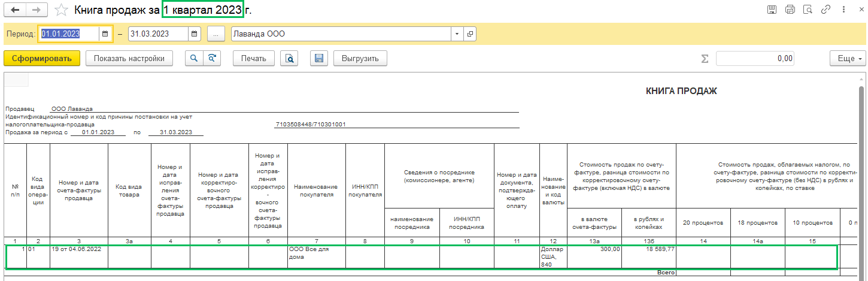Click the floppy disk save icon in toolbar
Viewport: 868px width, 281px height.
click(x=319, y=58)
